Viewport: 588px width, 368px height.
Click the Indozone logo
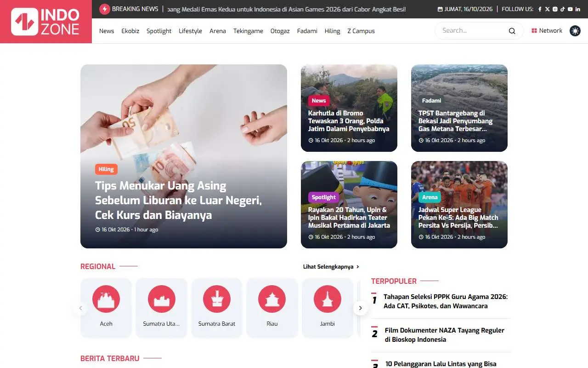(46, 22)
